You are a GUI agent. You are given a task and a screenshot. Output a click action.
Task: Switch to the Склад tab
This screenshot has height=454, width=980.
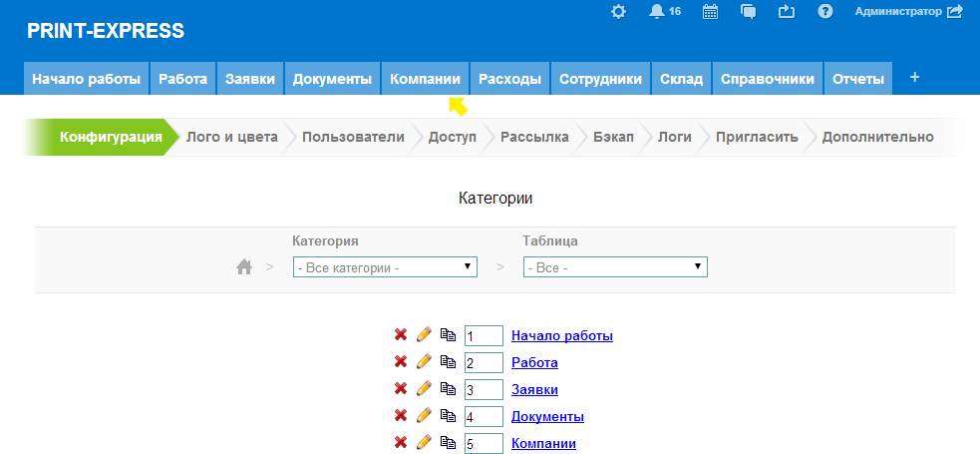point(681,79)
